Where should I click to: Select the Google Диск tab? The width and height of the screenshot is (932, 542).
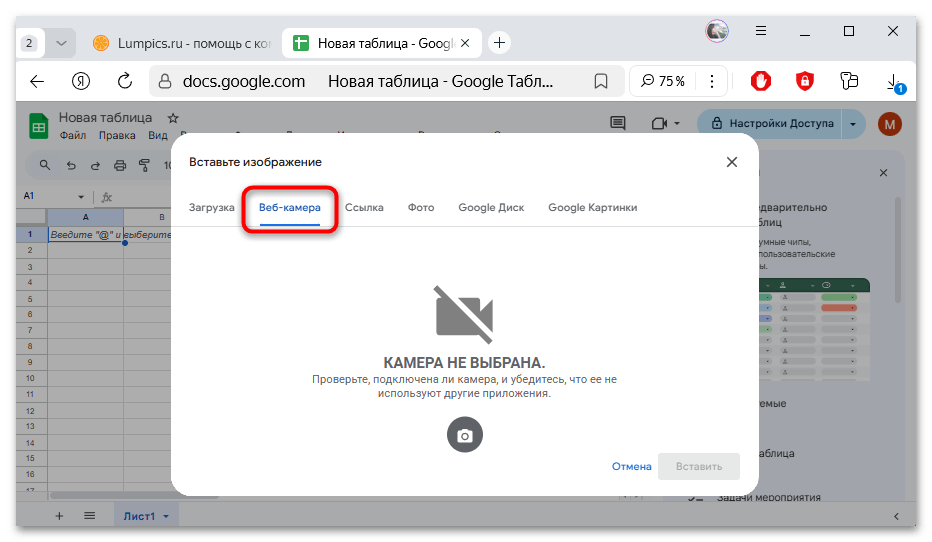tap(491, 207)
